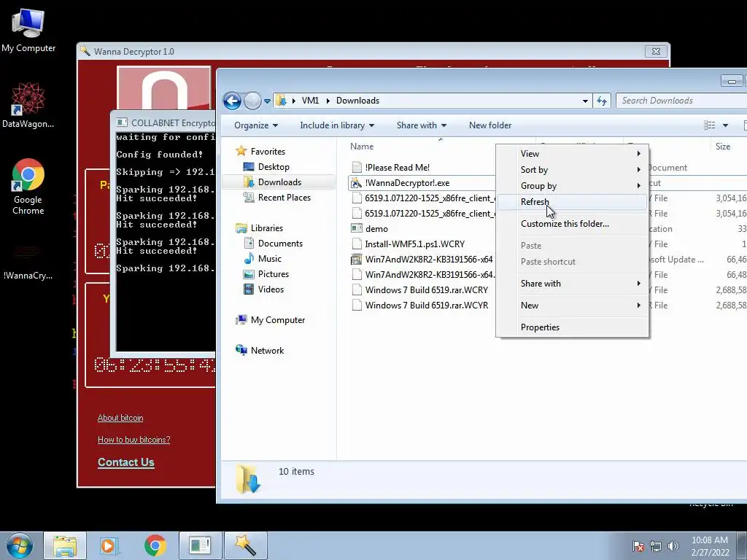This screenshot has width=747, height=560.
Task: Switch to Wanna Decryptor taskbar button
Action: (x=245, y=545)
